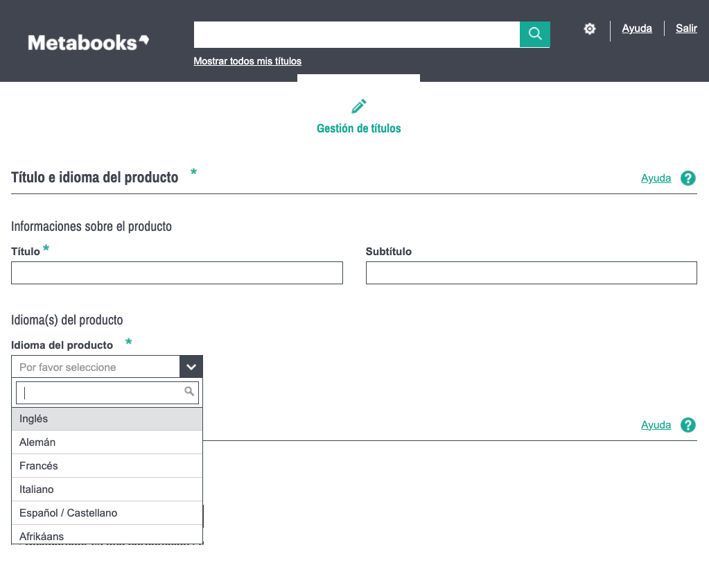Screen dimensions: 709x588
Task: Click the Metabooks logo
Action: (88, 42)
